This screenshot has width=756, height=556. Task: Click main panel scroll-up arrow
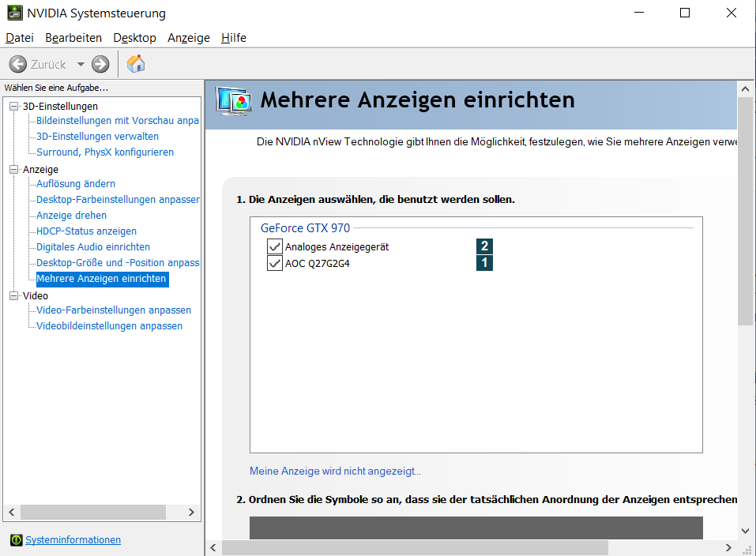(745, 88)
